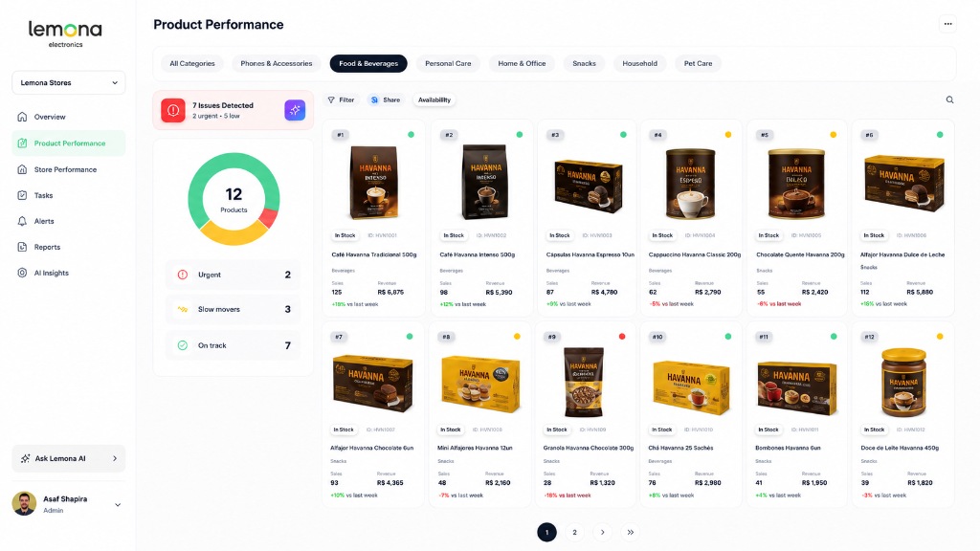This screenshot has height=551, width=980.
Task: Open Doce de Leite Havanna 450g image
Action: click(x=903, y=383)
